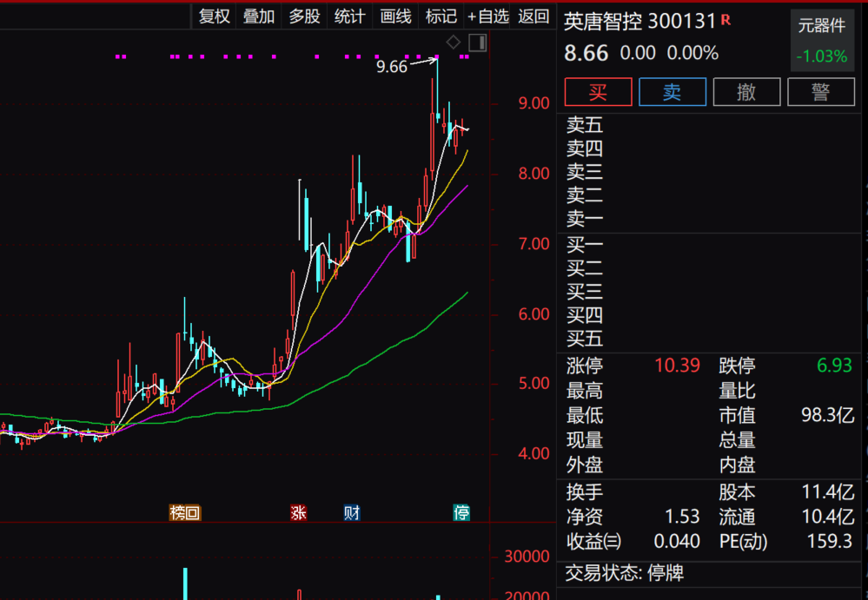
Task: Toggle 复权 price adjustment mode
Action: (x=213, y=16)
